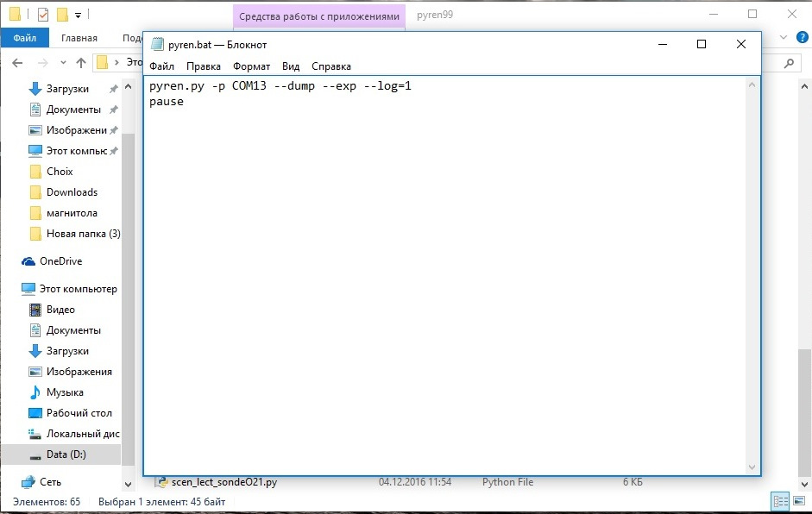Click the blue Файл tab in Explorer
This screenshot has width=812, height=514.
(24, 38)
